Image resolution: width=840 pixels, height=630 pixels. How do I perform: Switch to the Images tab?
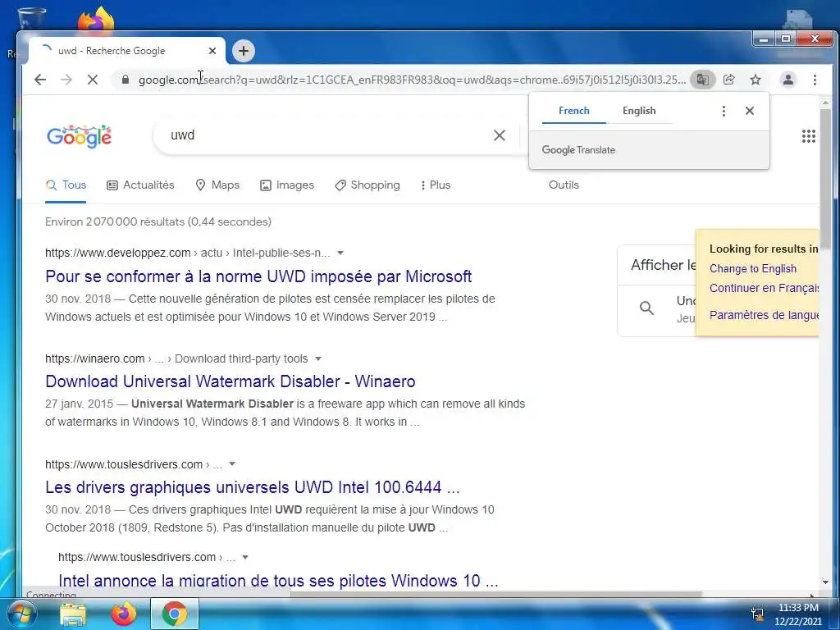pyautogui.click(x=287, y=185)
